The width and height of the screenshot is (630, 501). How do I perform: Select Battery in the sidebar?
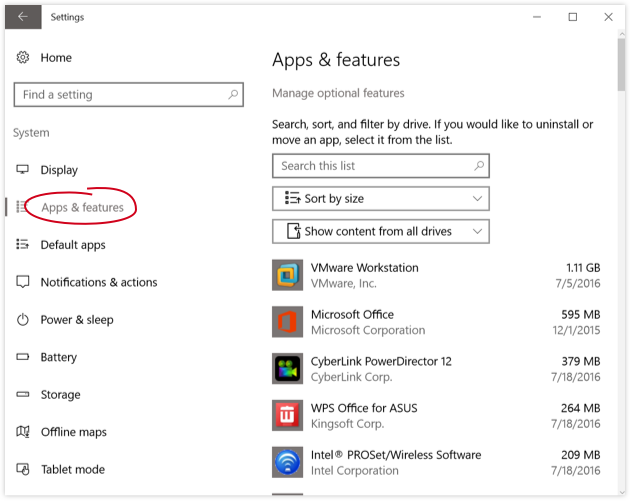(x=59, y=357)
